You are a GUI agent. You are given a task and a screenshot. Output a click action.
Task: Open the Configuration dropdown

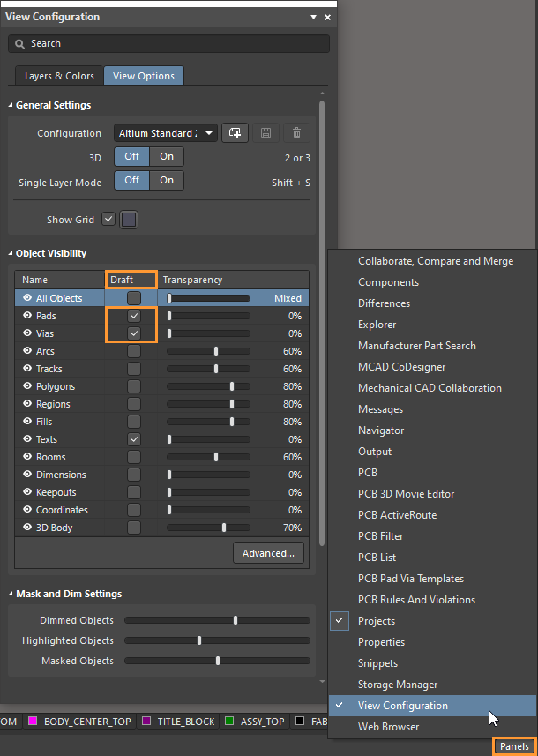pyautogui.click(x=165, y=133)
